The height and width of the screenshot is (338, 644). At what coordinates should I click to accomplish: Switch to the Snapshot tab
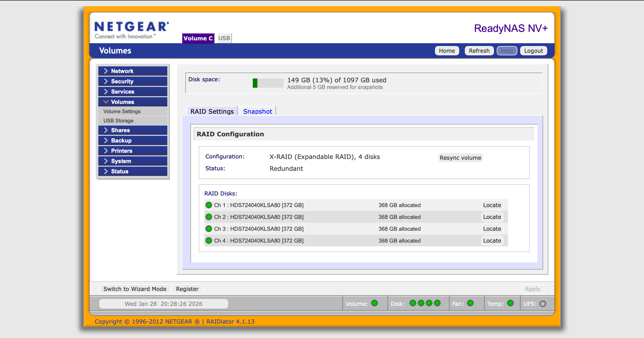tap(257, 111)
